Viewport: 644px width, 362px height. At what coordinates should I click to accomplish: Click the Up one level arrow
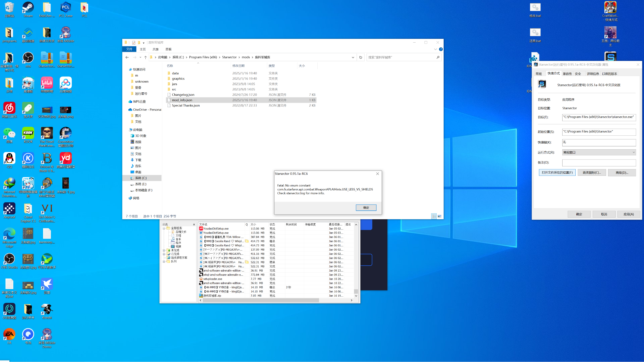click(x=145, y=57)
